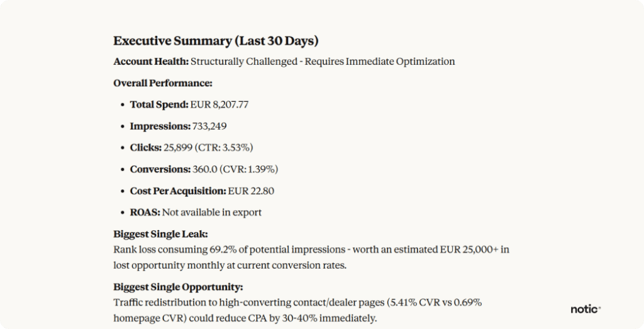Select the Clicks bullet label
The height and width of the screenshot is (329, 644).
tap(146, 148)
